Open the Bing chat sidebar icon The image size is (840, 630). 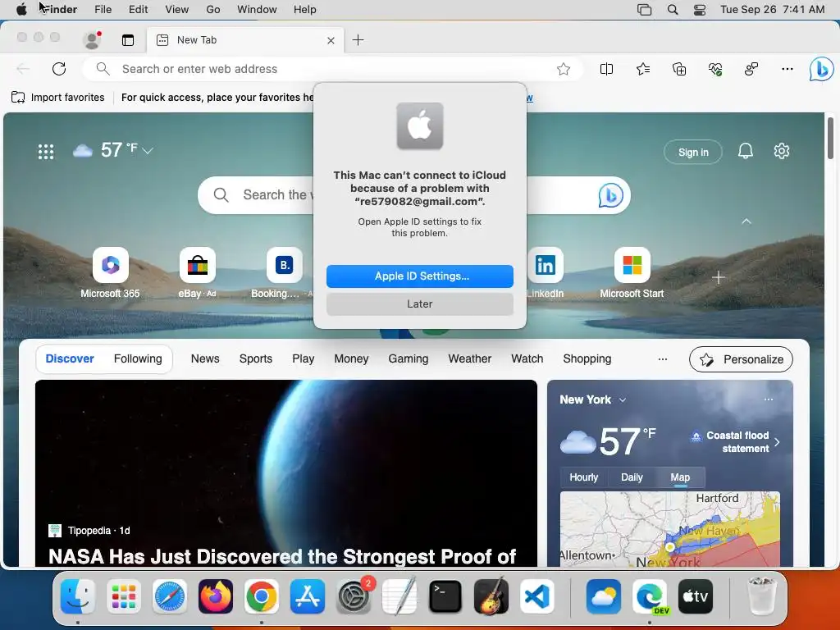tap(821, 69)
